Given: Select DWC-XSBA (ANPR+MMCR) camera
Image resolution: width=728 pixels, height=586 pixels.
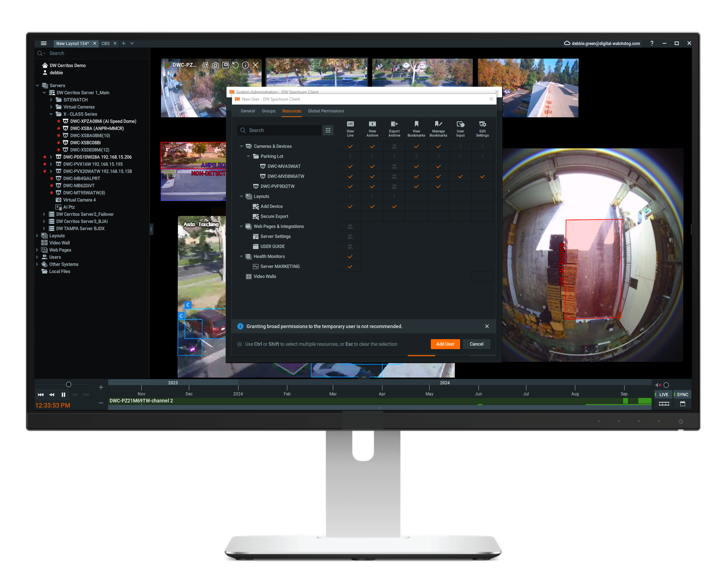Looking at the screenshot, I should point(97,128).
